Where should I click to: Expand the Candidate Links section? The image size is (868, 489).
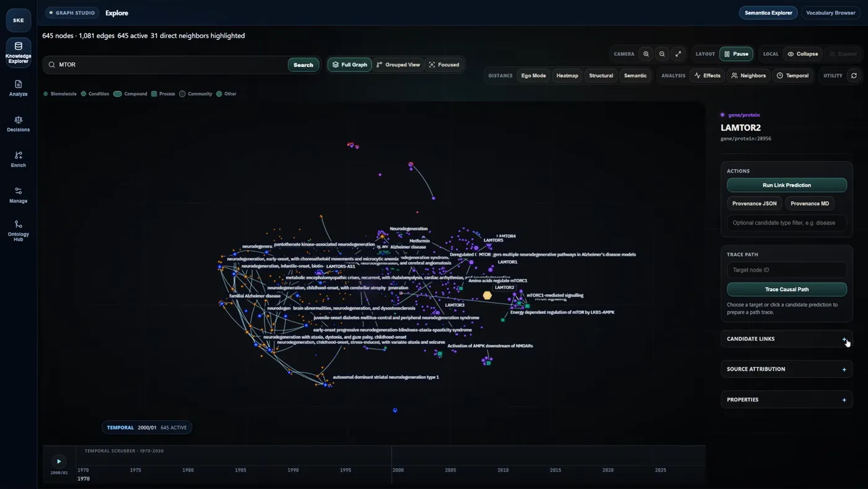787,339
